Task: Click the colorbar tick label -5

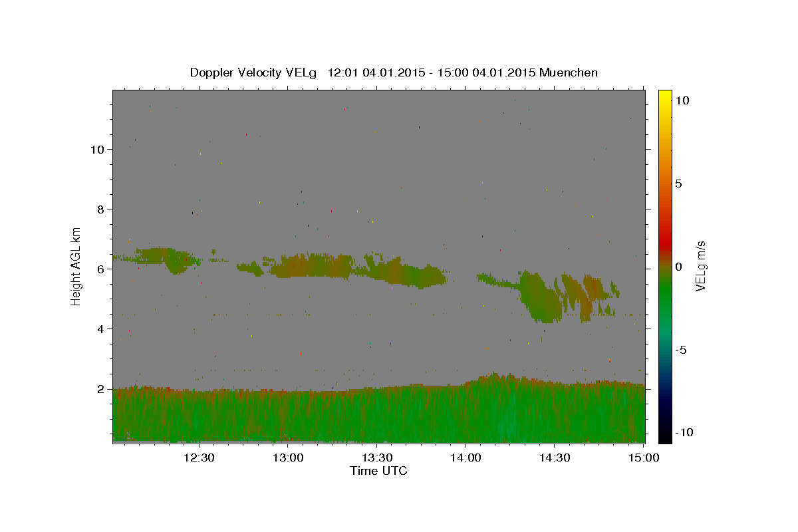Action: pos(680,350)
